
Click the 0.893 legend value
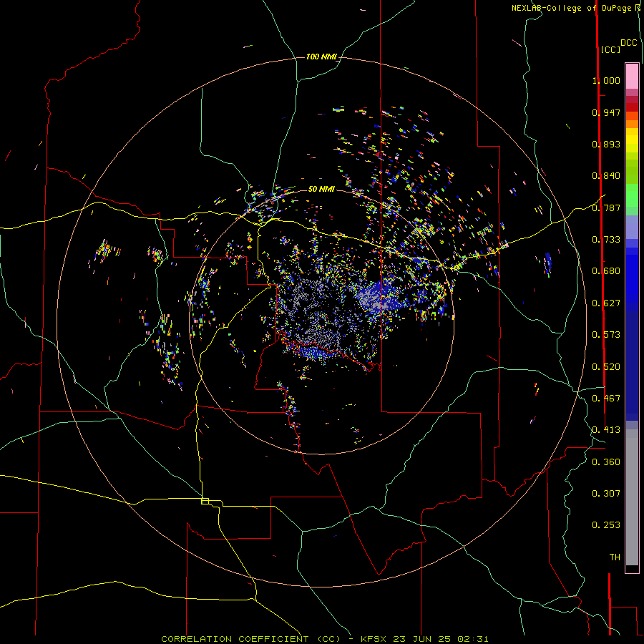[606, 144]
